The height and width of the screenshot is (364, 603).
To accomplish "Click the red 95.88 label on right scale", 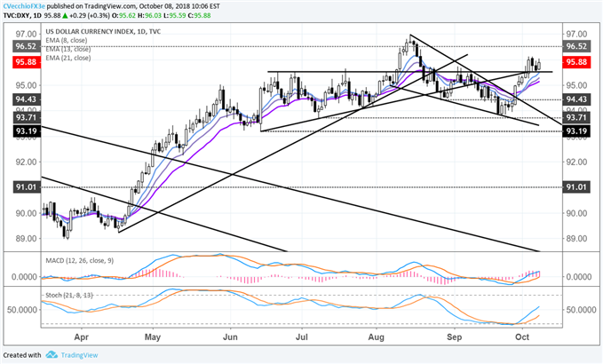I will point(576,62).
